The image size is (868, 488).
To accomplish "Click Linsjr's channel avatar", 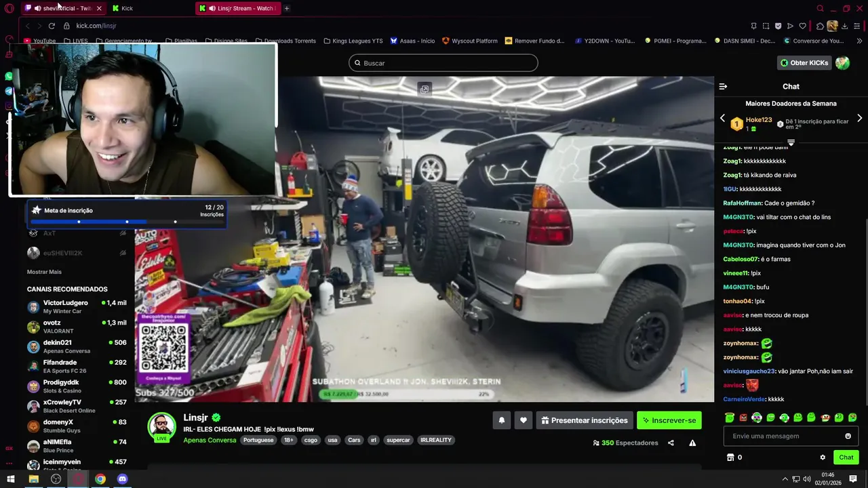I will [x=162, y=426].
